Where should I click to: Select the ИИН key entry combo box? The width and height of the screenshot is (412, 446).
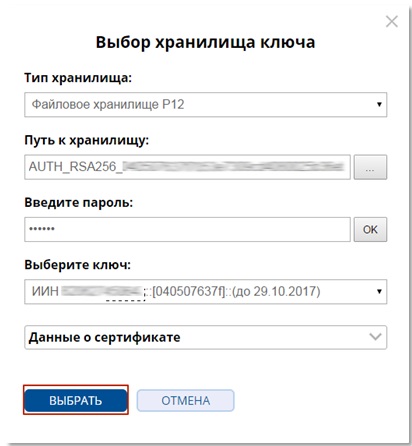(x=206, y=292)
